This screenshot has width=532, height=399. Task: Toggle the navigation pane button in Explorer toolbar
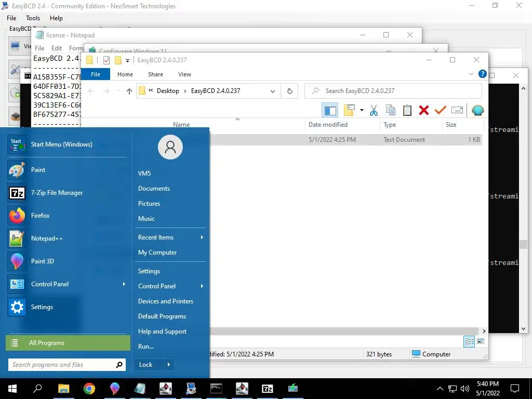[330, 110]
